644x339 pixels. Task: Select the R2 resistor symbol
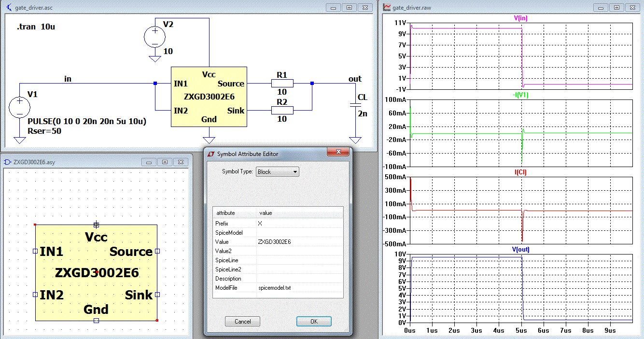point(282,111)
